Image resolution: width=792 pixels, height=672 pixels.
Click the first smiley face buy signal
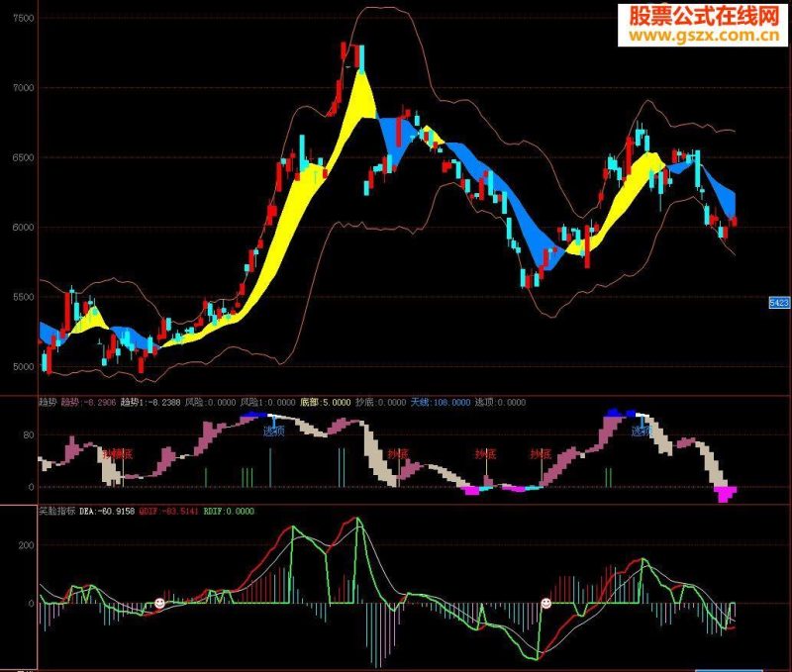coord(159,603)
